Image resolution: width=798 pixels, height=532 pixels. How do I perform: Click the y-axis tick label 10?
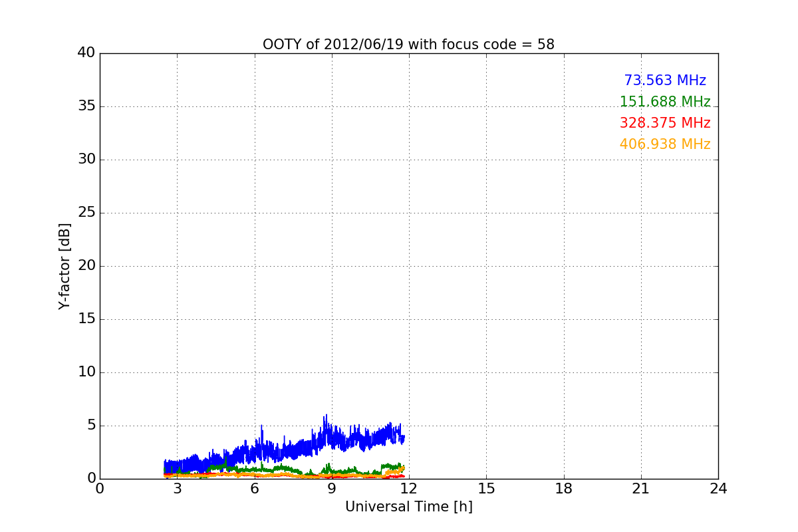(x=86, y=372)
